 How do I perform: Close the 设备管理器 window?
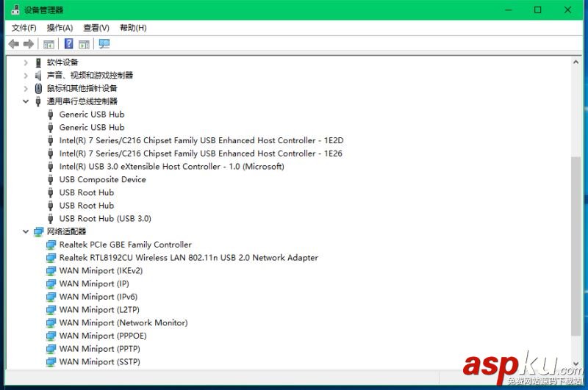coord(567,10)
